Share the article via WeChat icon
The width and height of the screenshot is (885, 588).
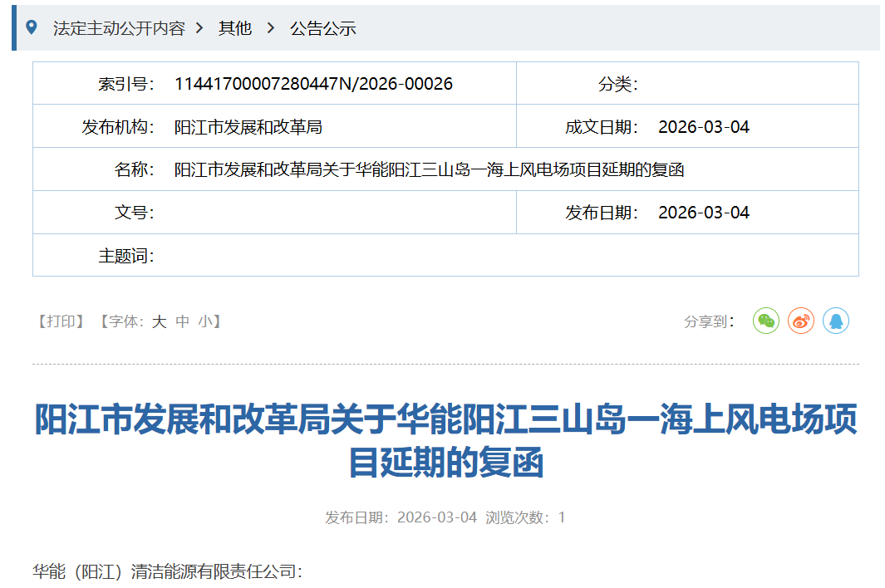click(765, 321)
